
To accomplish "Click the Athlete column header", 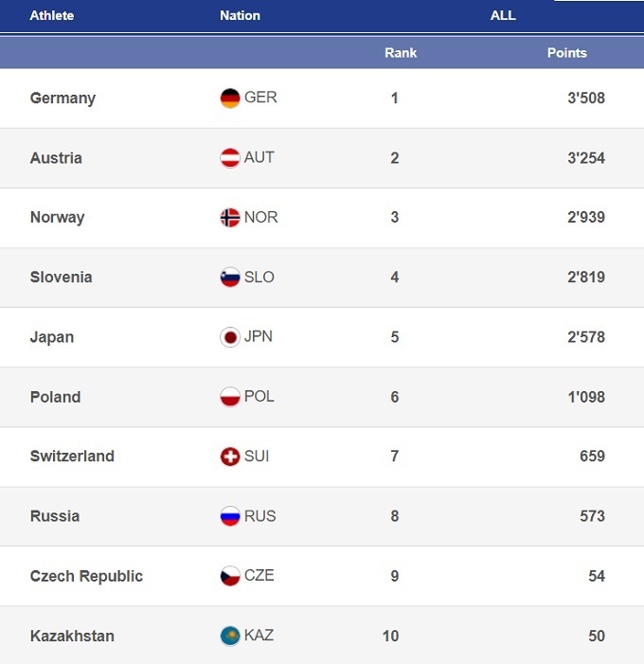I will (52, 16).
